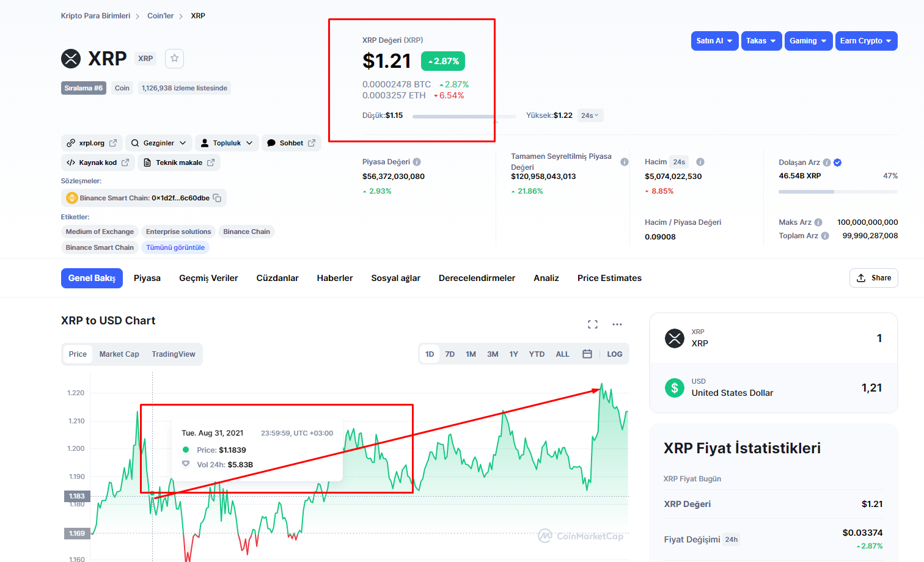Select the Price chart view
Screen dimensions: 924x562
pyautogui.click(x=78, y=354)
